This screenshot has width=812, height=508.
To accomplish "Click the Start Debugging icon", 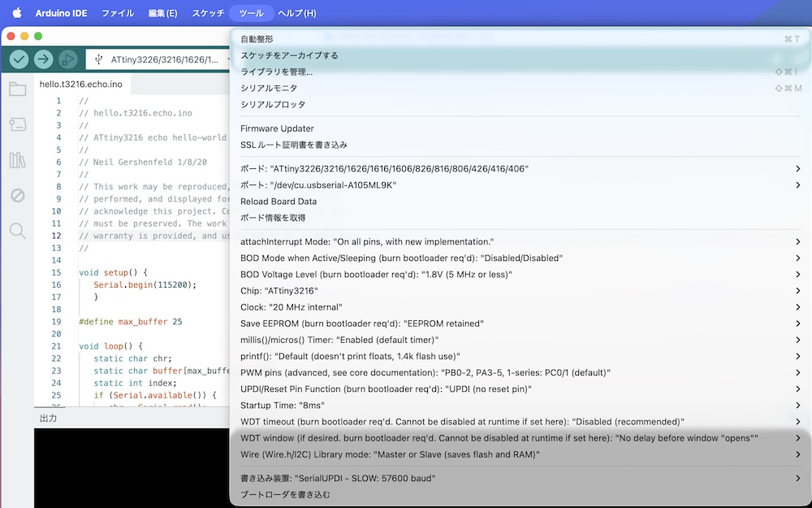I will (68, 59).
